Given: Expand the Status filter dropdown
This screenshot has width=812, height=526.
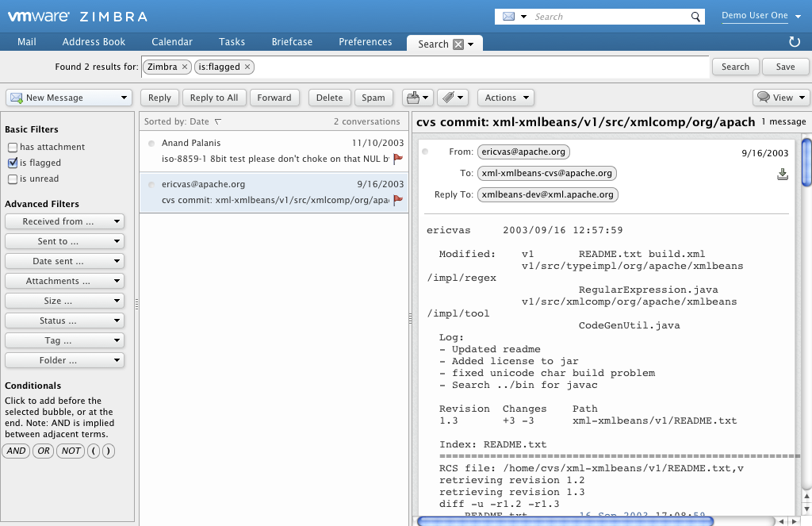Looking at the screenshot, I should click(65, 321).
